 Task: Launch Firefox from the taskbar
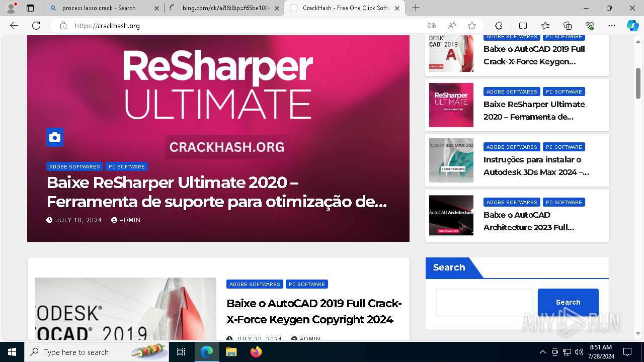coord(256,352)
